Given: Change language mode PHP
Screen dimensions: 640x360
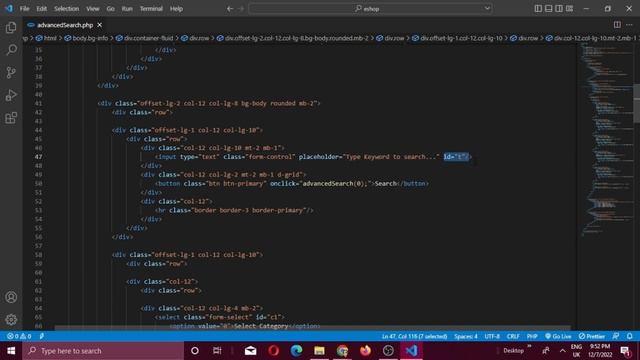Looking at the screenshot, I should pyautogui.click(x=532, y=336).
